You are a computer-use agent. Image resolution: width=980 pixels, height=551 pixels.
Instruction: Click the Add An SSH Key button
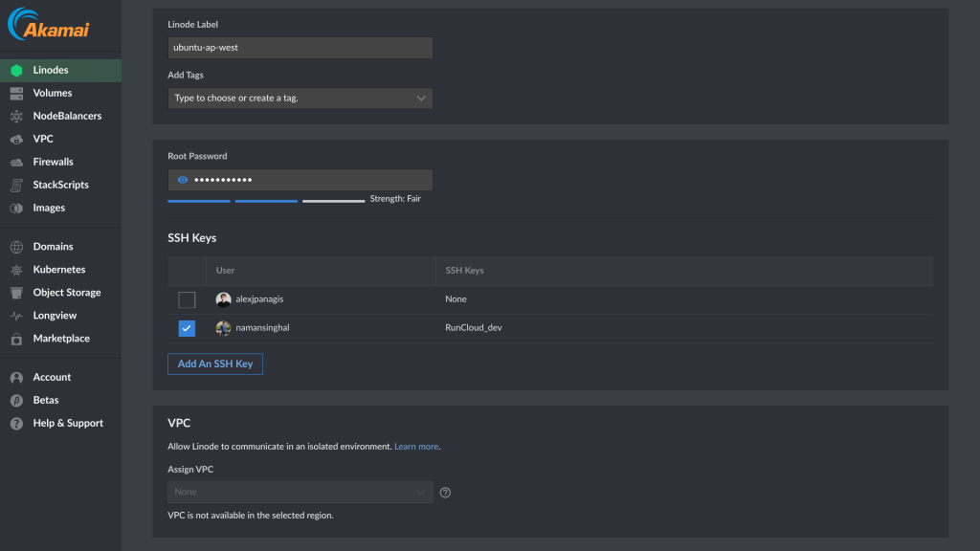[x=215, y=364]
